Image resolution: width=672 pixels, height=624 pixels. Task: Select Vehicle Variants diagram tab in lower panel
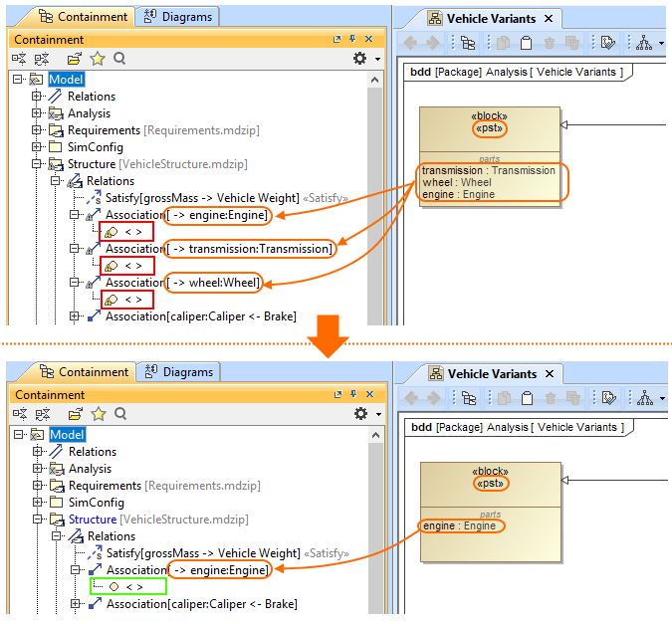(x=492, y=374)
